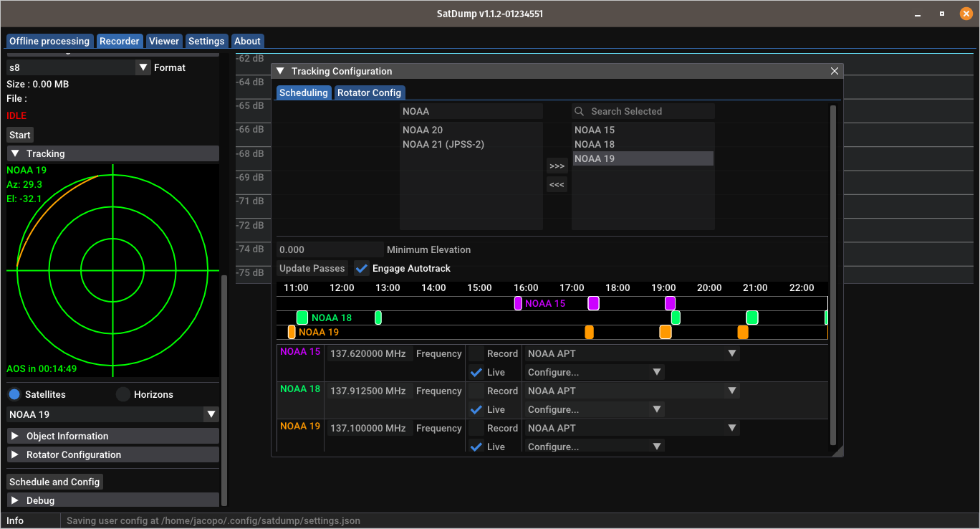Click Schedule and Config button
Screen dimensions: 980x529
pyautogui.click(x=54, y=482)
